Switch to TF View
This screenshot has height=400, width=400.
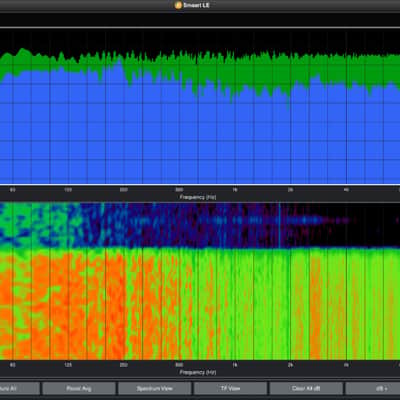click(x=230, y=388)
